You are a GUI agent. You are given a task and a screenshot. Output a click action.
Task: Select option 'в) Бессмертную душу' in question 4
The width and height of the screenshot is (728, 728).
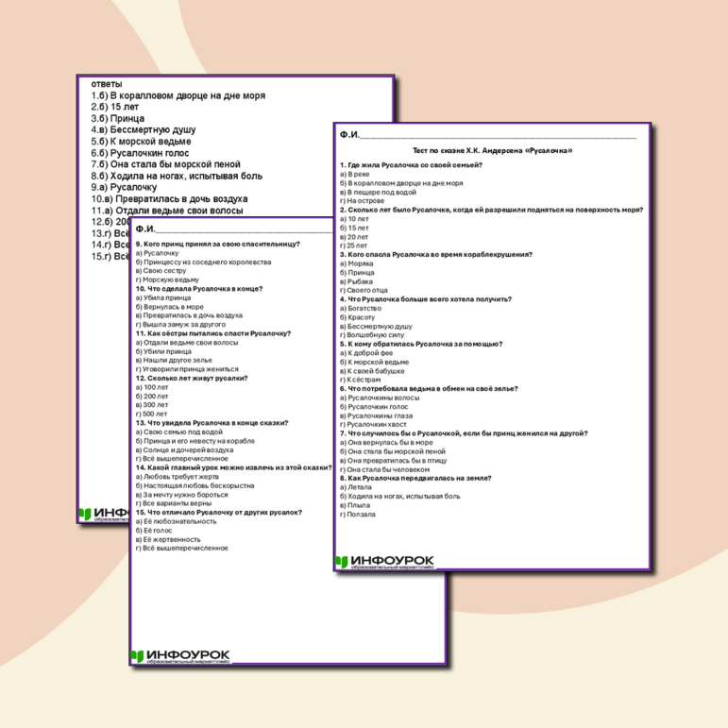(x=374, y=326)
